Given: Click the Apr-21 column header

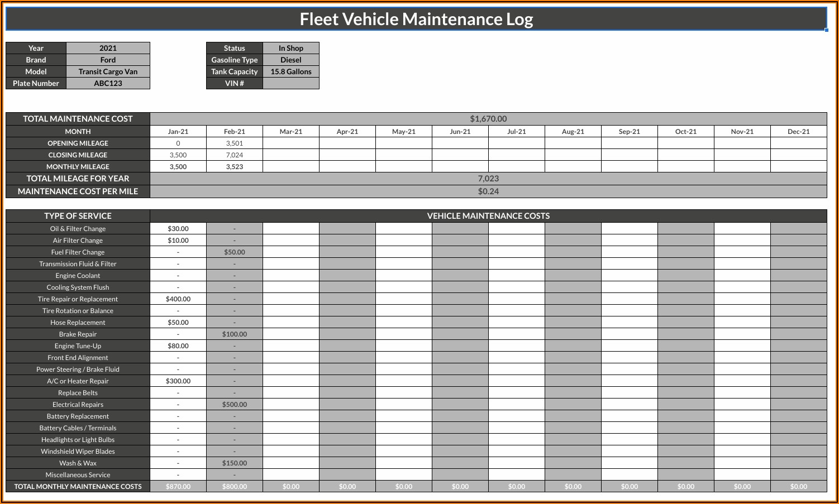Looking at the screenshot, I should (x=347, y=132).
